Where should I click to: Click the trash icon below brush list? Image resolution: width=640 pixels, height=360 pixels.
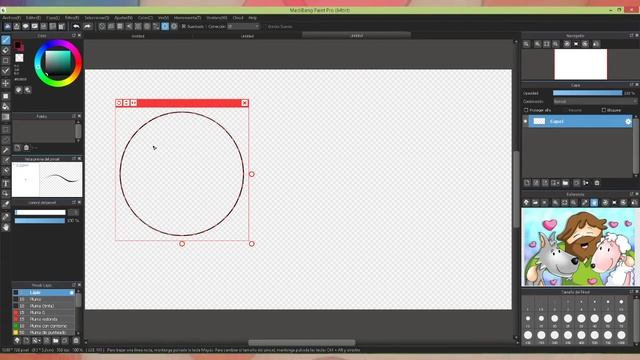pos(76,340)
